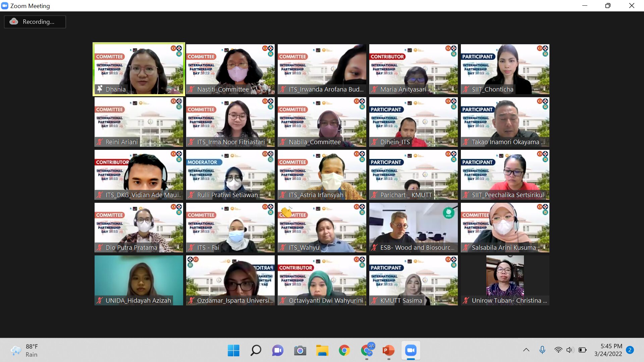Open Windows Start menu
The width and height of the screenshot is (644, 362).
click(x=233, y=351)
